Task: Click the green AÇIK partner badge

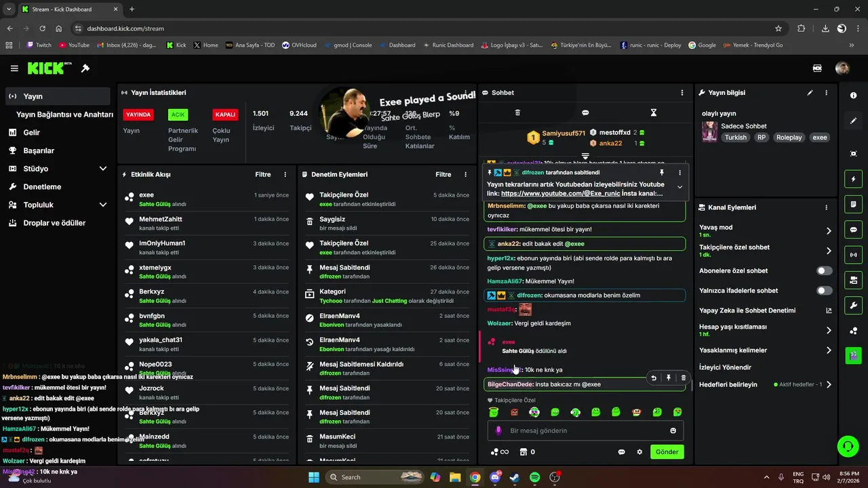Action: (x=178, y=115)
